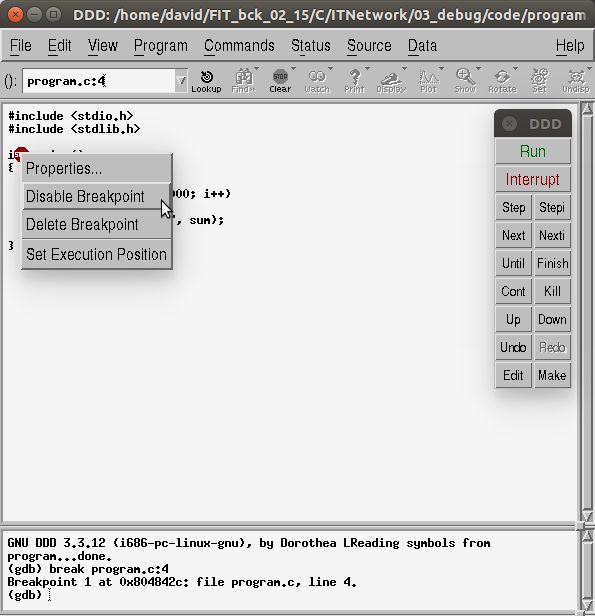Select Delete Breakpoint in context menu
Screen dimensions: 595x616
coord(97,224)
